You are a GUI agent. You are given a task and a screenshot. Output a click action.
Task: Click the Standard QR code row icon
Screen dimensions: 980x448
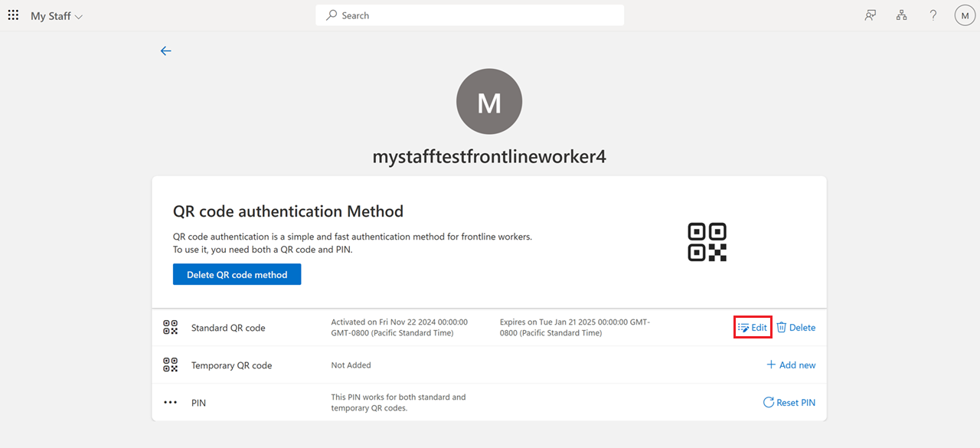(170, 327)
